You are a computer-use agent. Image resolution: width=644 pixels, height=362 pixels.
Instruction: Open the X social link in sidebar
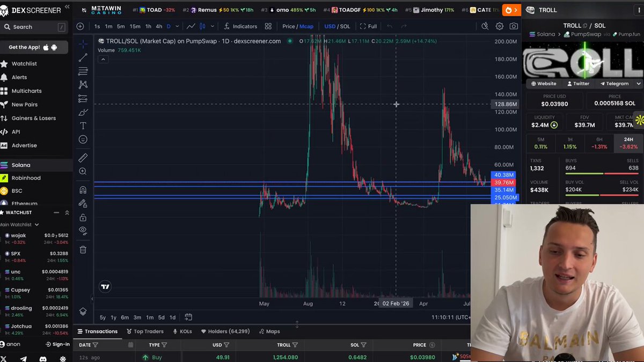(x=3, y=359)
